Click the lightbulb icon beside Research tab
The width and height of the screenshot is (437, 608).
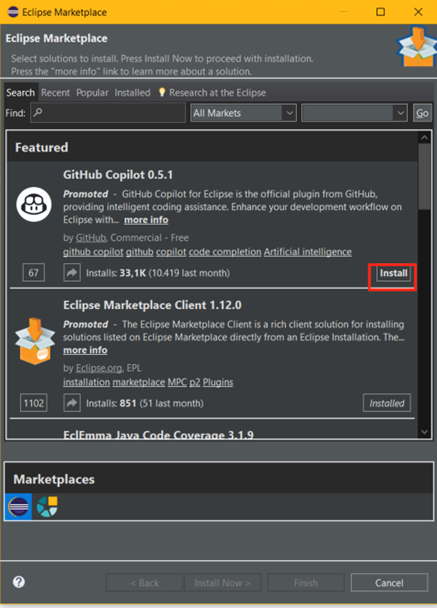(x=162, y=92)
